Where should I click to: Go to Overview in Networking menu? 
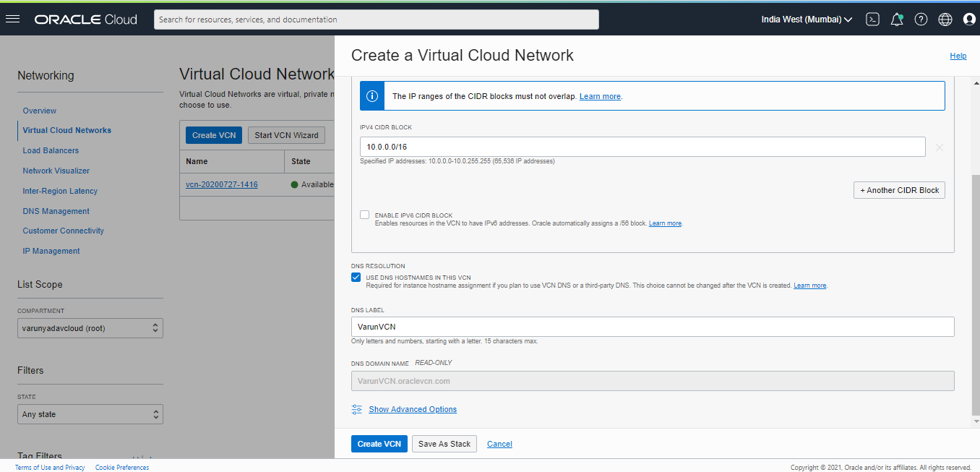click(x=40, y=111)
